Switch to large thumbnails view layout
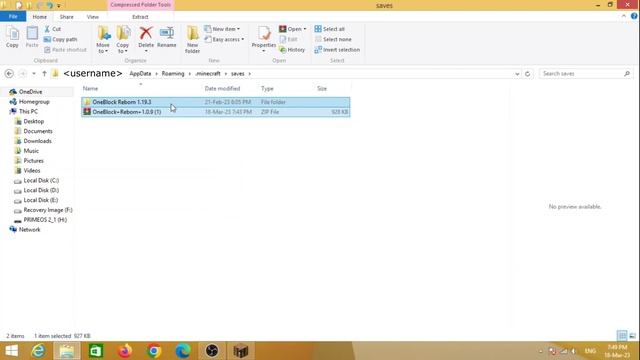The image size is (640, 360). pos(632,336)
